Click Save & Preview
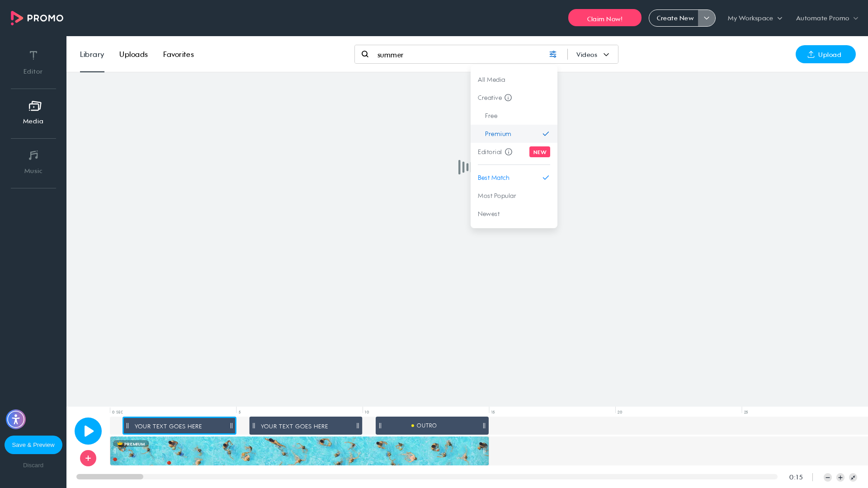Viewport: 868px width, 488px height. pyautogui.click(x=33, y=445)
